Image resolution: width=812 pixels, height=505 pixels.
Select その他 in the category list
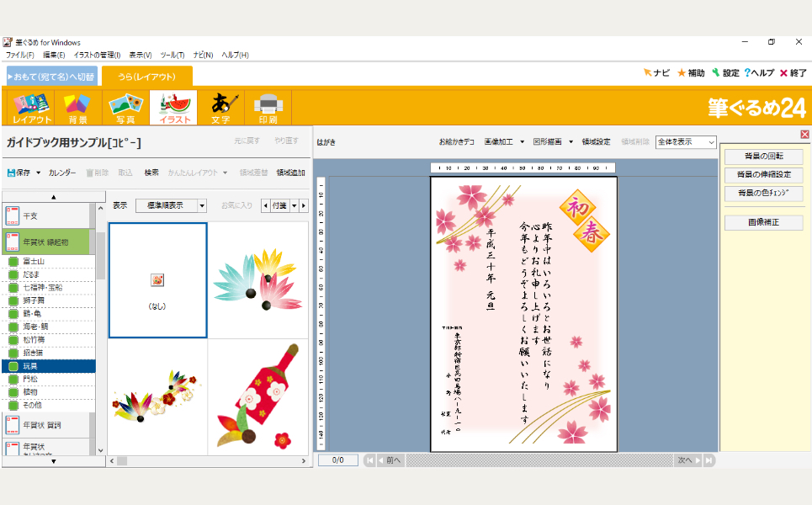pos(49,405)
